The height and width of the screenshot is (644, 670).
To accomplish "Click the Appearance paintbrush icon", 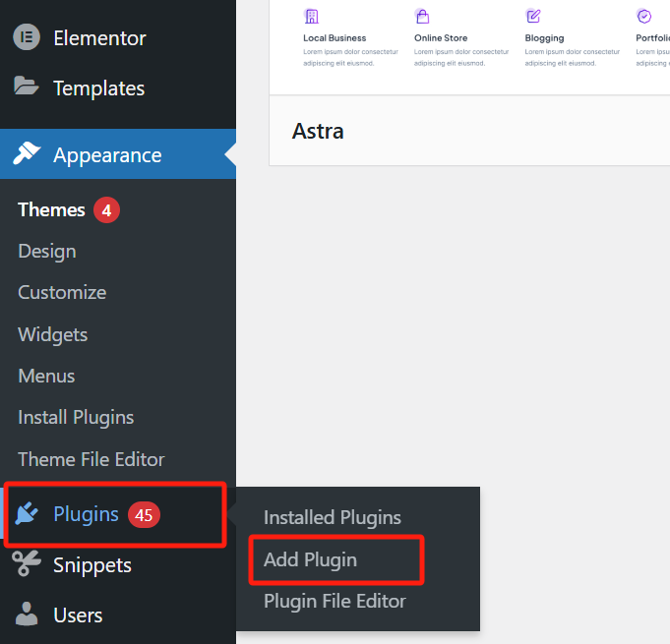I will pyautogui.click(x=27, y=154).
